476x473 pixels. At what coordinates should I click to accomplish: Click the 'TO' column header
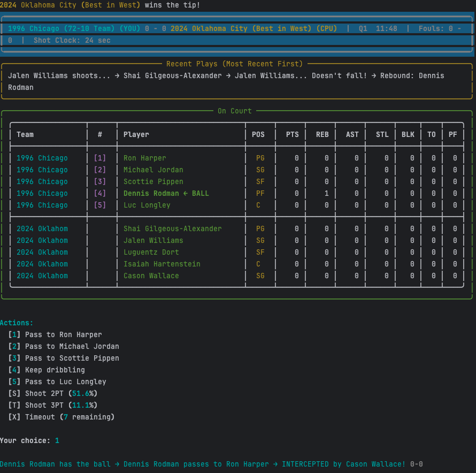(432, 135)
